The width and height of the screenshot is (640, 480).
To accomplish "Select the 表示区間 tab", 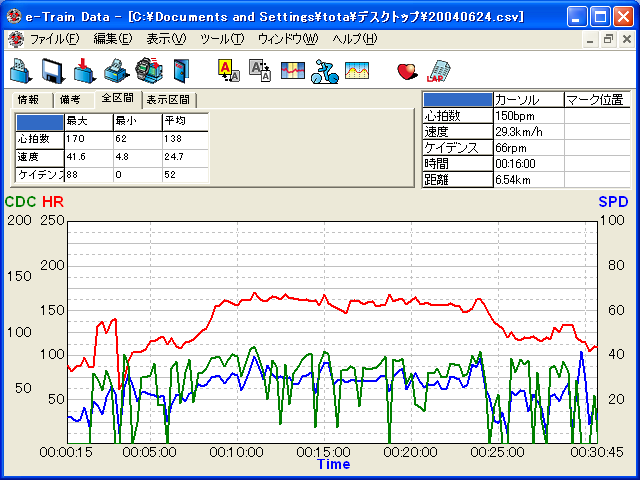I will tap(168, 100).
